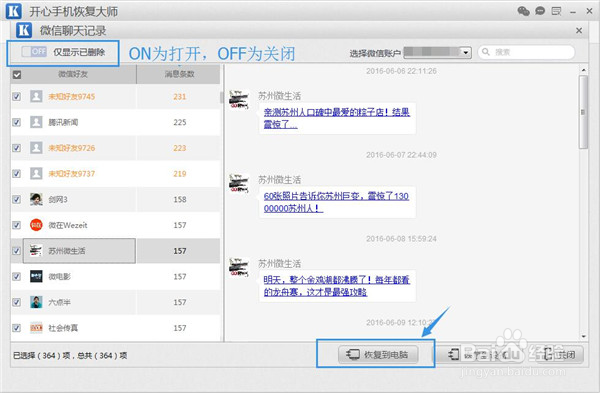Viewport: 600px width, 393px height.
Task: Sort by 消息条数 column header
Action: pos(179,74)
